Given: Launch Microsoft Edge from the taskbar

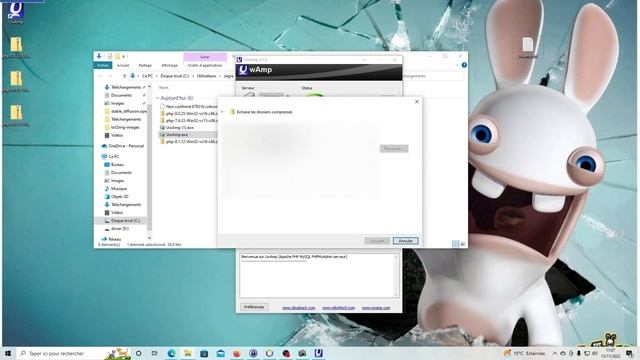Looking at the screenshot, I should click(171, 353).
